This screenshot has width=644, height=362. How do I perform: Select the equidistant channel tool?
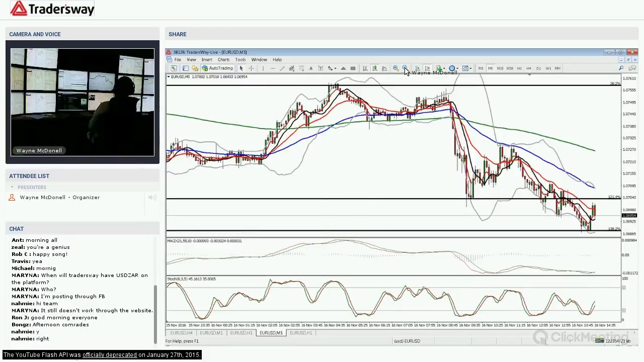pyautogui.click(x=291, y=68)
